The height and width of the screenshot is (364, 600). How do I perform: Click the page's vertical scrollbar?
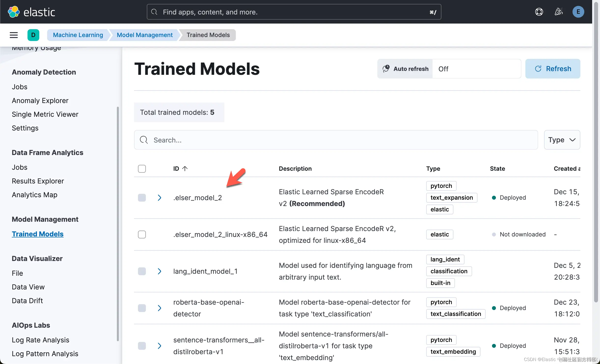[x=596, y=152]
